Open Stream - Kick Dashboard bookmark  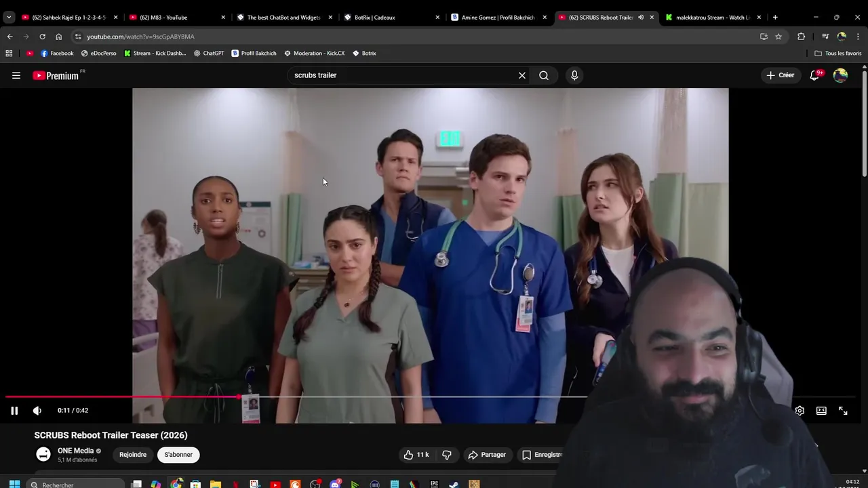click(155, 53)
